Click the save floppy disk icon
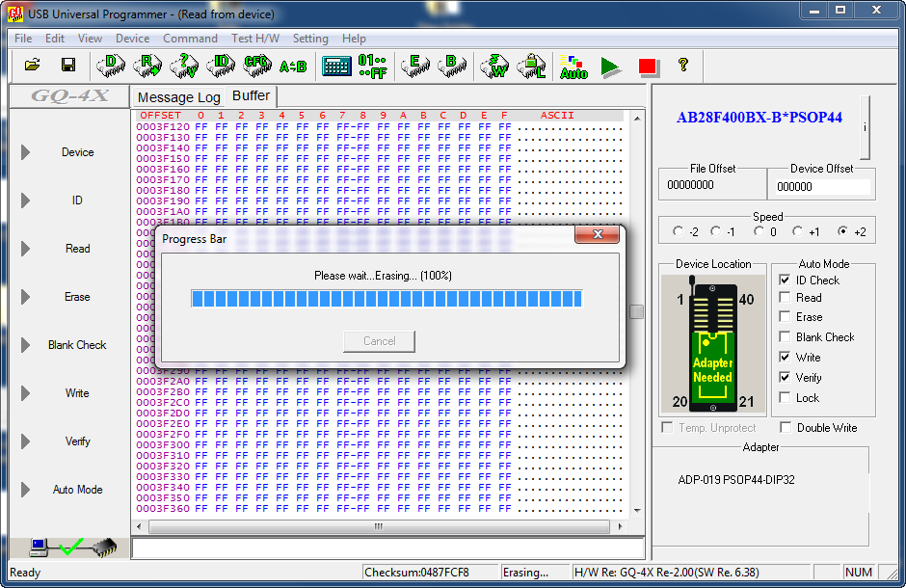Viewport: 906px width, 588px height. click(68, 65)
